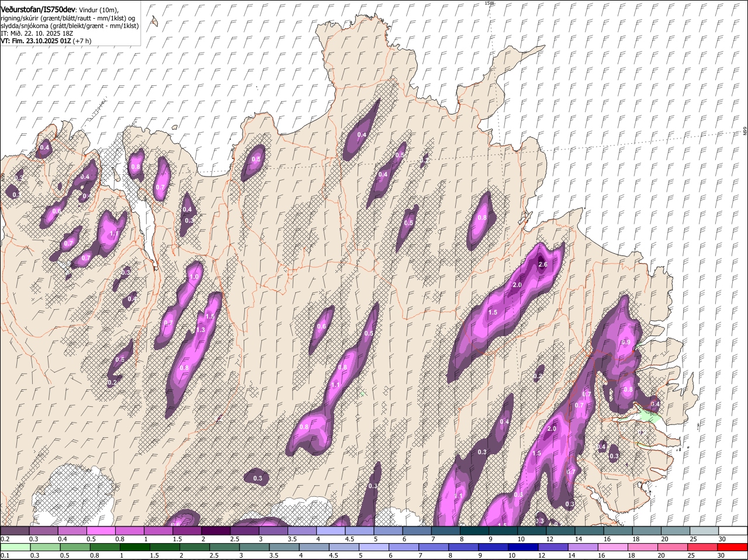The width and height of the screenshot is (748, 560).
Task: Lower legend: pick swatch between 4.5 and 5
Action: coord(344,547)
